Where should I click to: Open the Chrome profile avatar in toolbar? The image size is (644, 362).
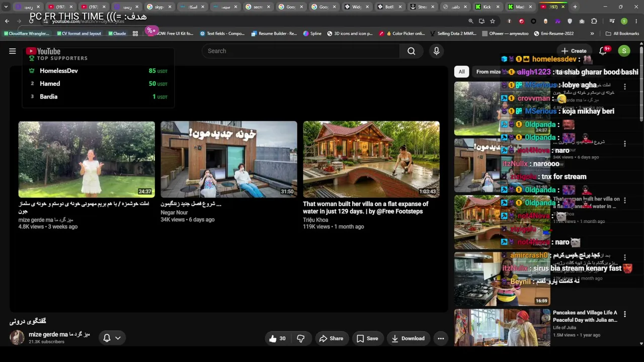[624, 21]
